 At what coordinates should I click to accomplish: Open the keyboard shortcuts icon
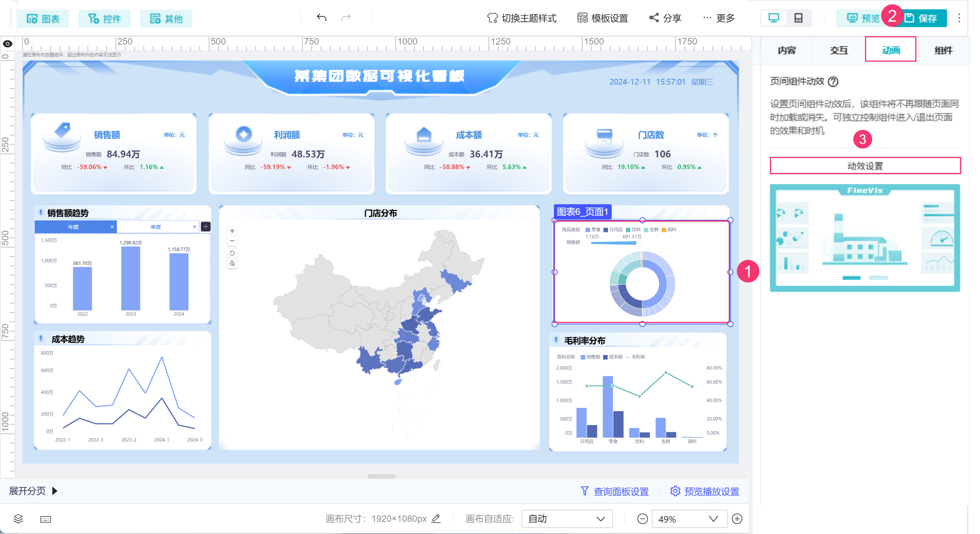(x=46, y=519)
